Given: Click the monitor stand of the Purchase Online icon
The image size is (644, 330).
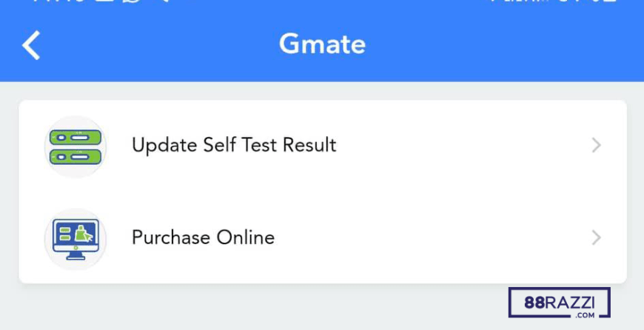Looking at the screenshot, I should click(x=76, y=256).
